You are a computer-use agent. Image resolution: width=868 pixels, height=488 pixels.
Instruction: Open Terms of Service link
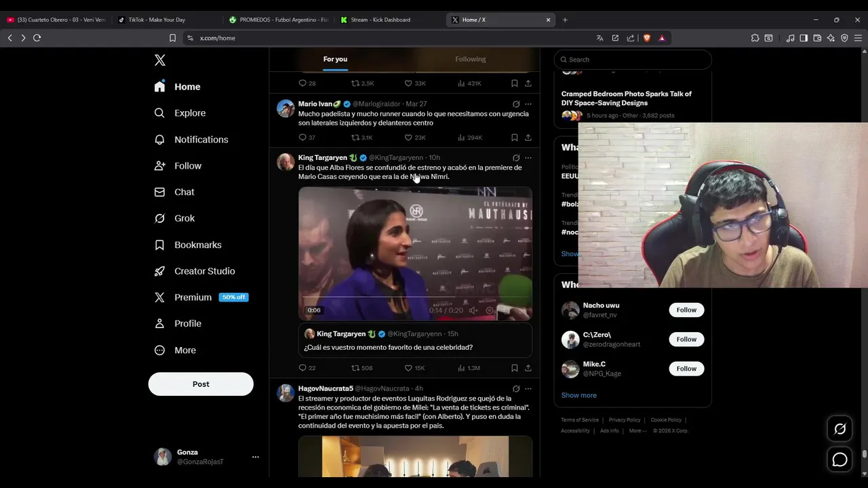(x=580, y=420)
